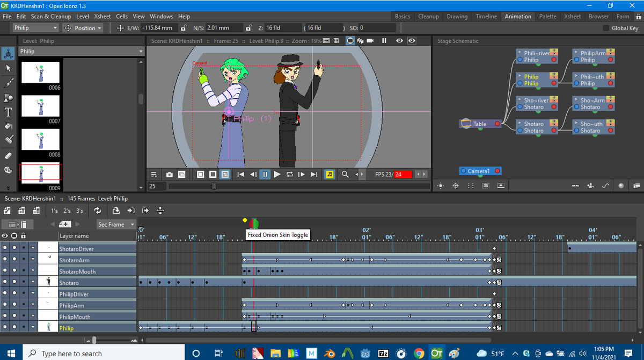Expand options arrow for PhilipArm layer

(33, 305)
